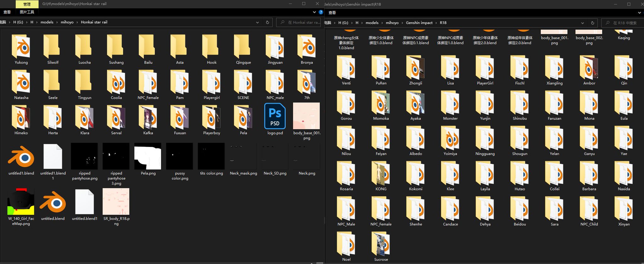Open help in Honkai star rail window
This screenshot has height=264, width=644.
click(x=321, y=12)
